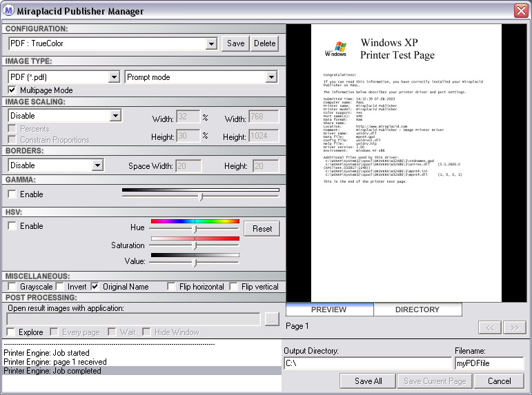Click the Hue rainbow color bar
Viewport: 532px width, 395px height.
tap(195, 221)
